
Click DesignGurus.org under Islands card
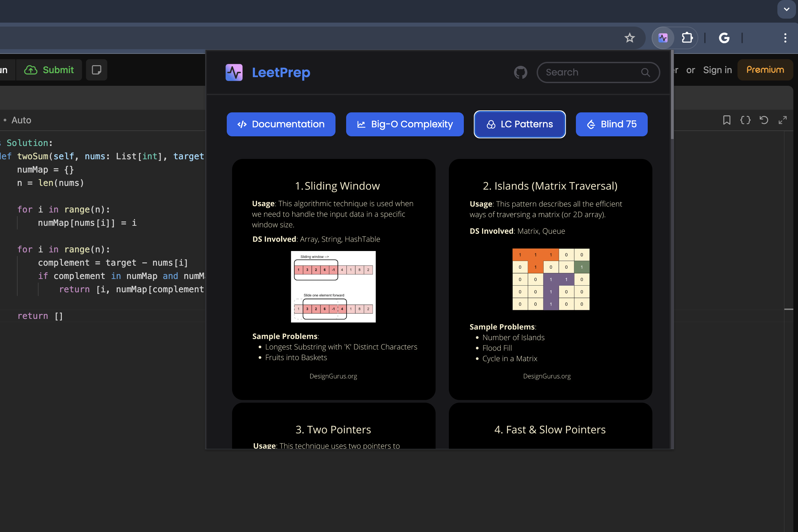[x=547, y=376]
